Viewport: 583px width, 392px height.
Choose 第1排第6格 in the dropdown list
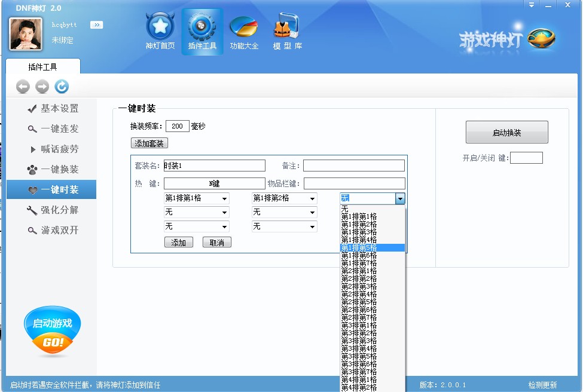pos(373,255)
